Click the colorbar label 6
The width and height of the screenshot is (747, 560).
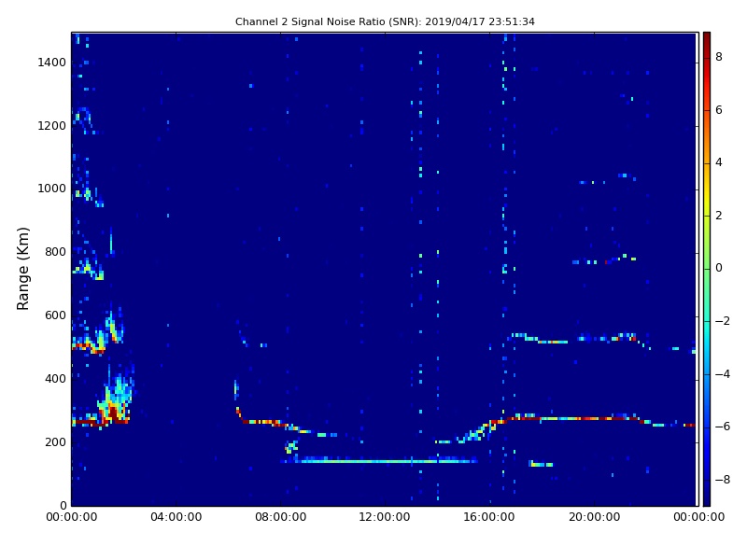pos(719,110)
